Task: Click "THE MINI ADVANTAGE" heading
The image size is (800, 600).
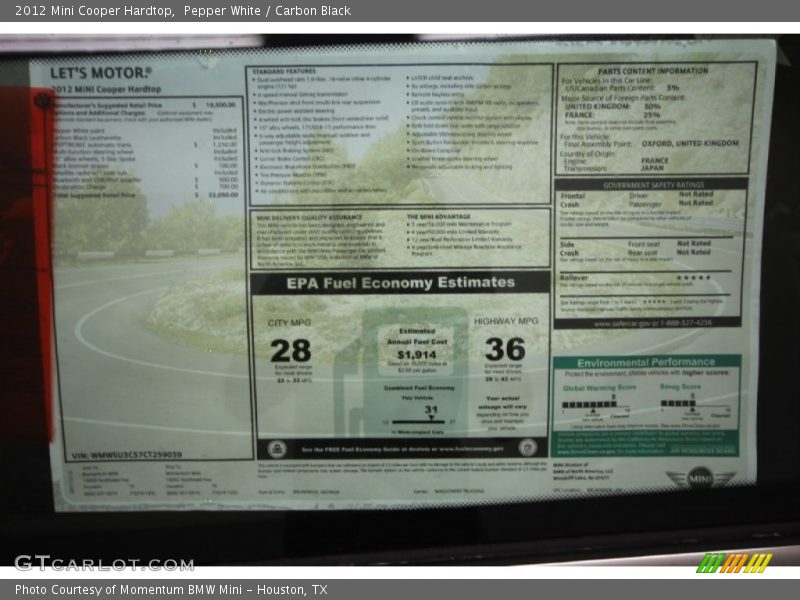Action: (x=438, y=217)
